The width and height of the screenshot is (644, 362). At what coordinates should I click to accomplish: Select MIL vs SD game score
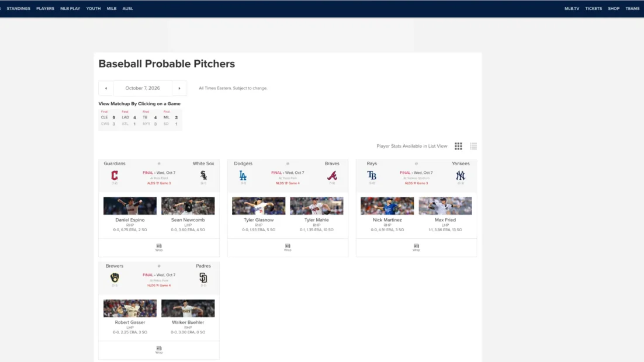(171, 119)
